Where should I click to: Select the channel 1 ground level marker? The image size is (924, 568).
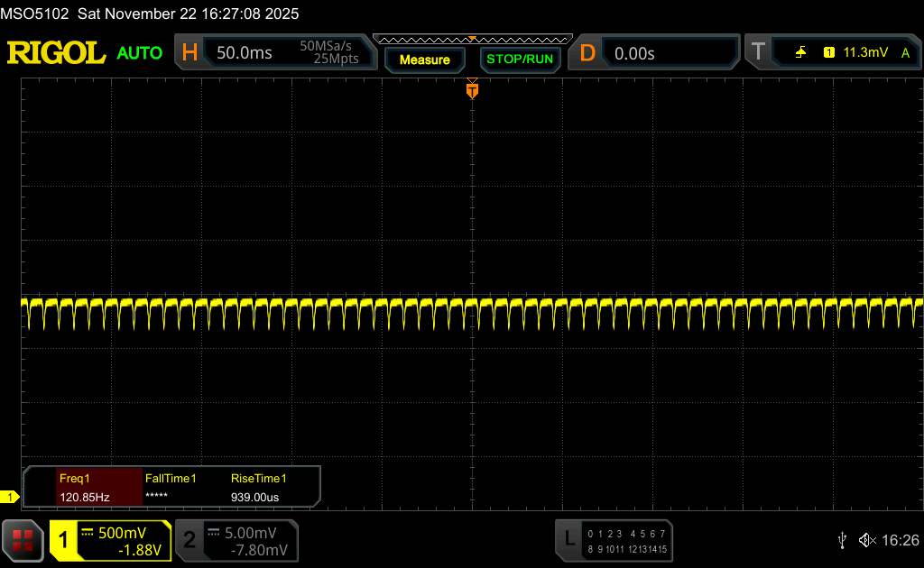pyautogui.click(x=11, y=497)
